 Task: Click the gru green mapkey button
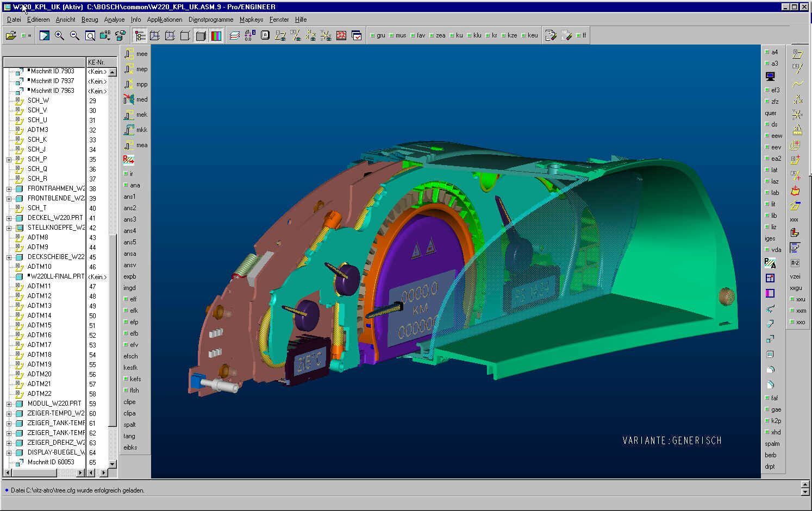(x=378, y=36)
